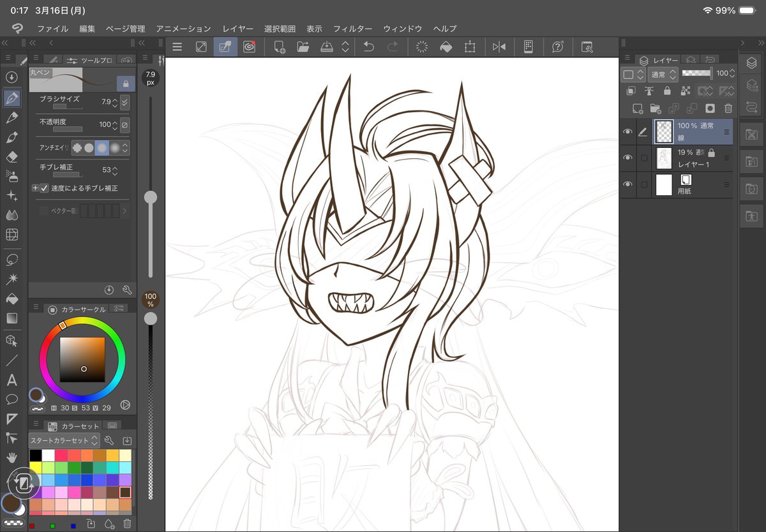Image resolution: width=766 pixels, height=532 pixels.
Task: Hide the 用紙 paper layer
Action: click(x=627, y=184)
